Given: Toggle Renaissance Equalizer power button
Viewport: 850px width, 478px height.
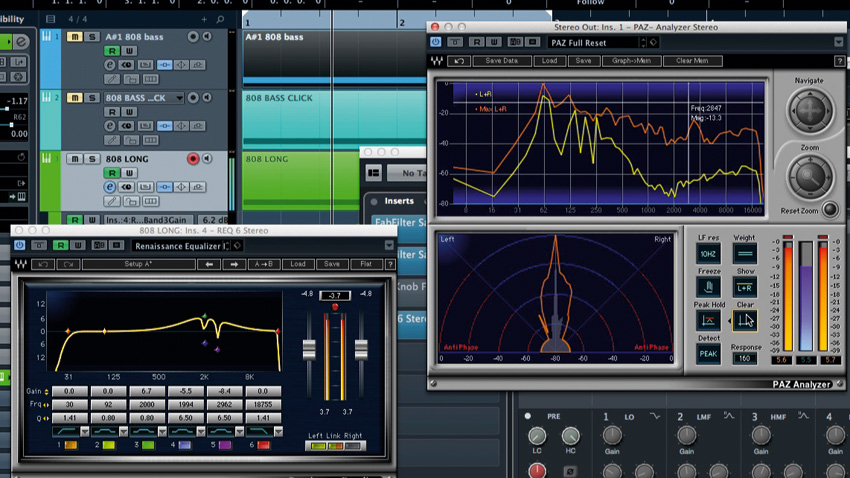Looking at the screenshot, I should pos(20,245).
